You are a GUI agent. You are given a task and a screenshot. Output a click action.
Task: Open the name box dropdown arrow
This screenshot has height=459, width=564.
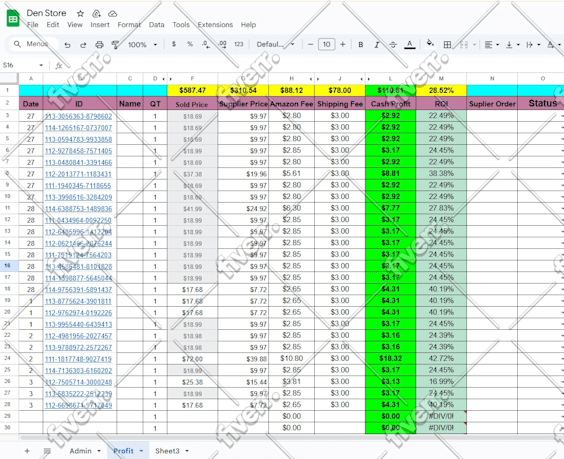pyautogui.click(x=41, y=65)
